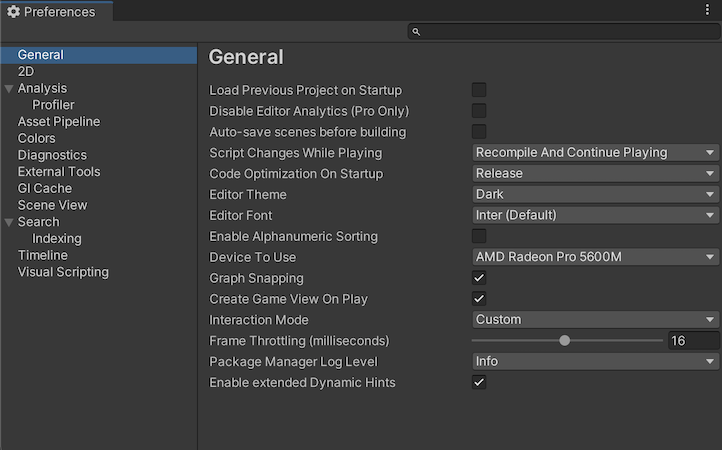Click the Preferences gear icon in tab
Screen dimensions: 722x450
(x=13, y=12)
